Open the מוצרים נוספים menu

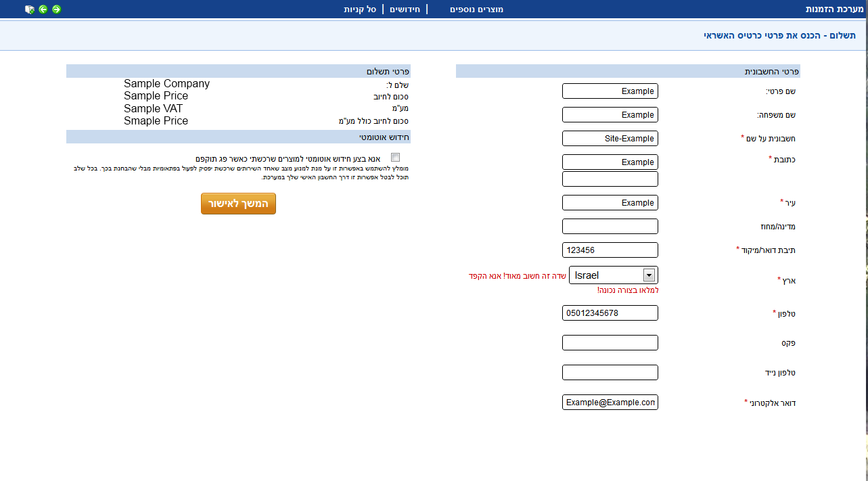coord(476,9)
